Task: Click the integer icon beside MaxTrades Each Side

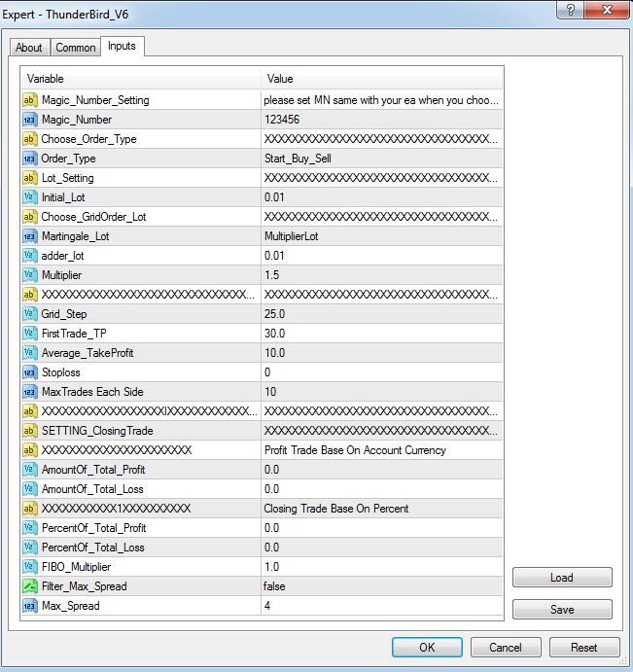Action: click(x=29, y=392)
